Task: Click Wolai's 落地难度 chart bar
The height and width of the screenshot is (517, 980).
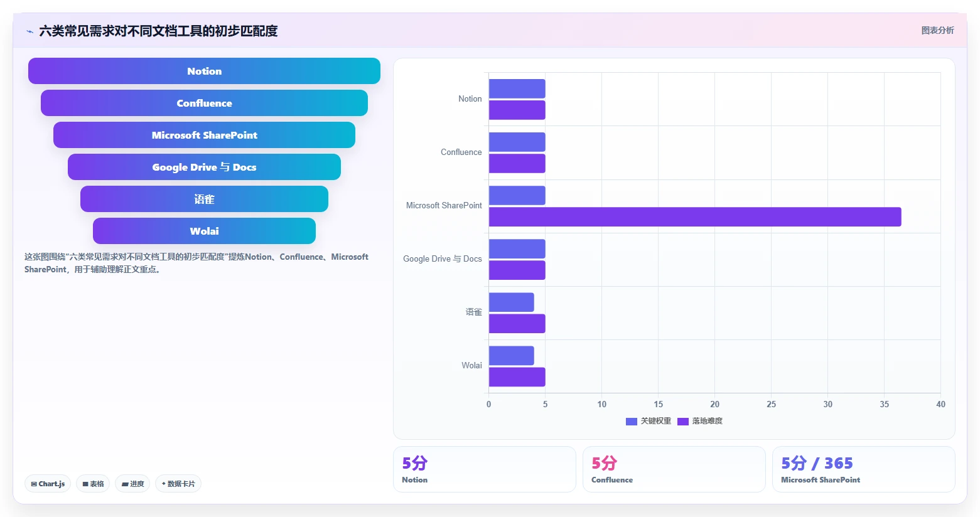Action: click(517, 377)
